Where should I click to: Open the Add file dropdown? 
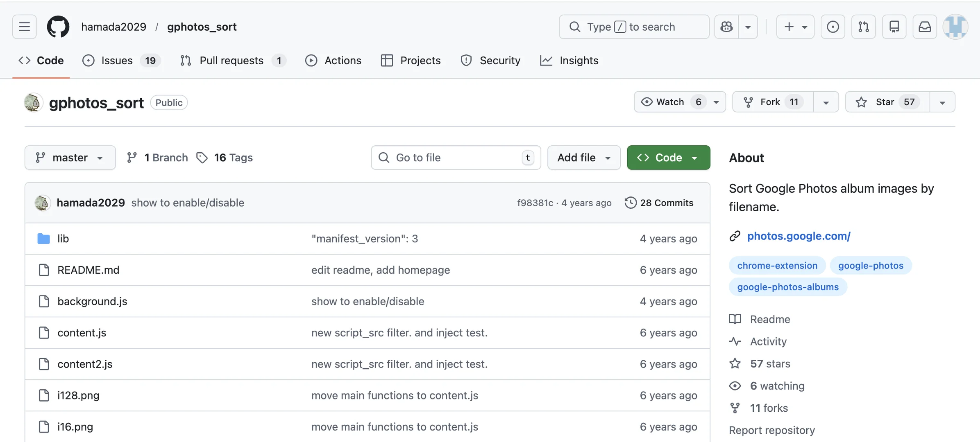click(584, 158)
